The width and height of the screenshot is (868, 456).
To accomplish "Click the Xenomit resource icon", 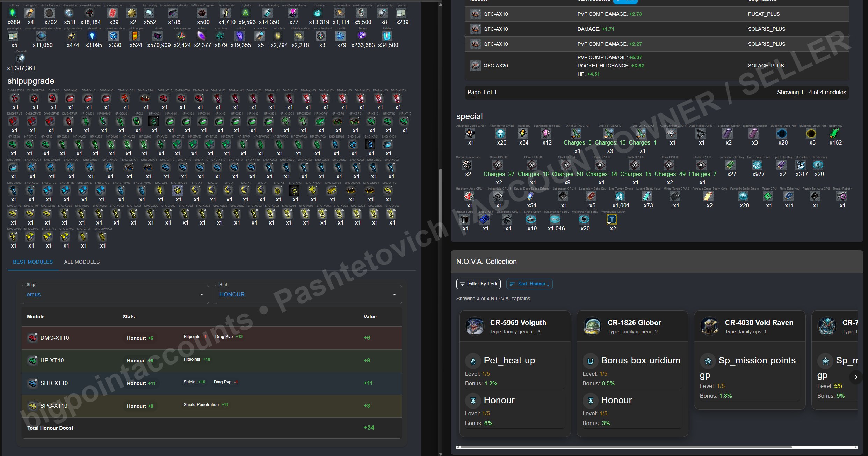I will click(21, 59).
